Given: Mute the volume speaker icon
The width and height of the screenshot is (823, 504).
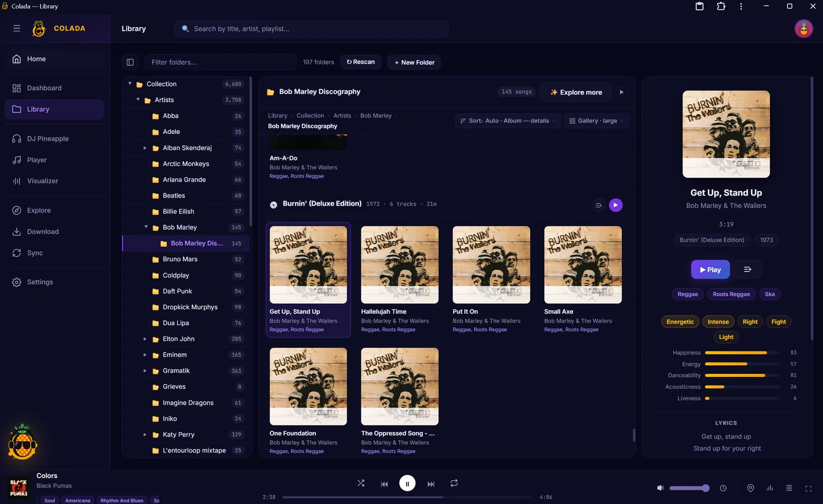Looking at the screenshot, I should point(660,488).
